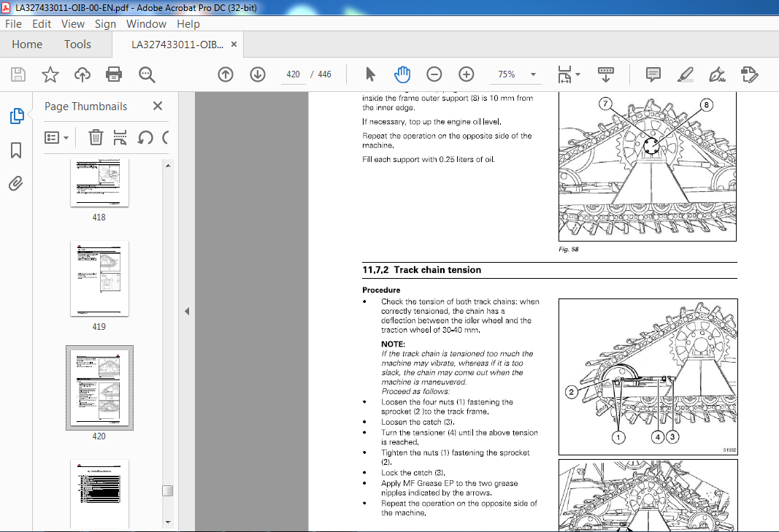Select the highlight text pen tool
Screen dimensions: 779x532
[685, 74]
